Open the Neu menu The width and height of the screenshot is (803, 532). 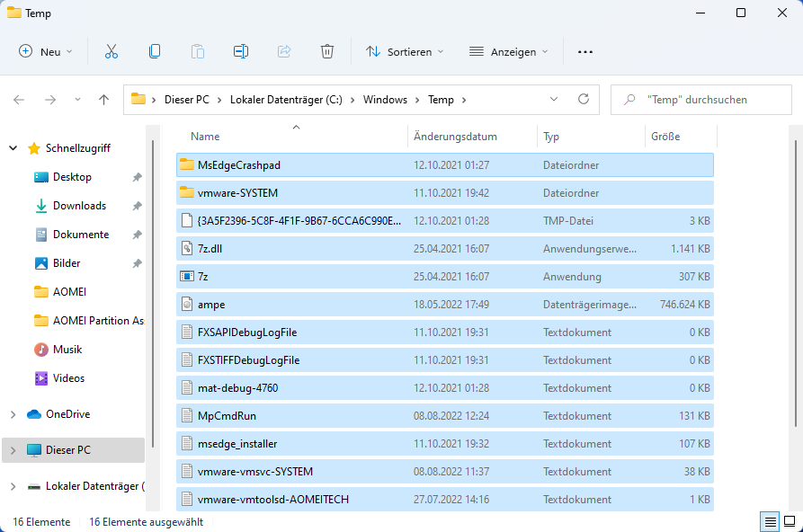click(46, 51)
